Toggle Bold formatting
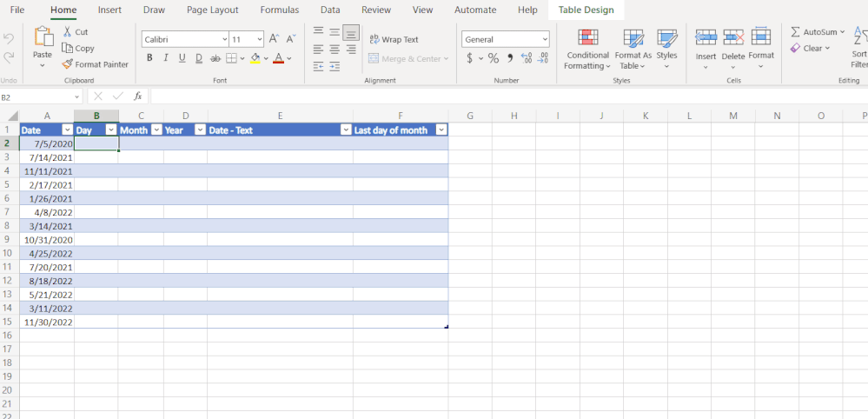The width and height of the screenshot is (868, 419). click(149, 58)
